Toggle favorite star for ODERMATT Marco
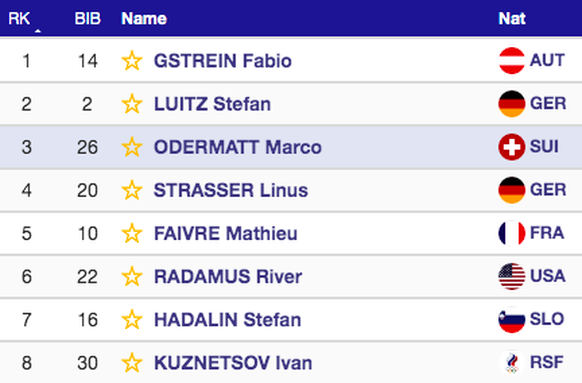 coord(132,147)
